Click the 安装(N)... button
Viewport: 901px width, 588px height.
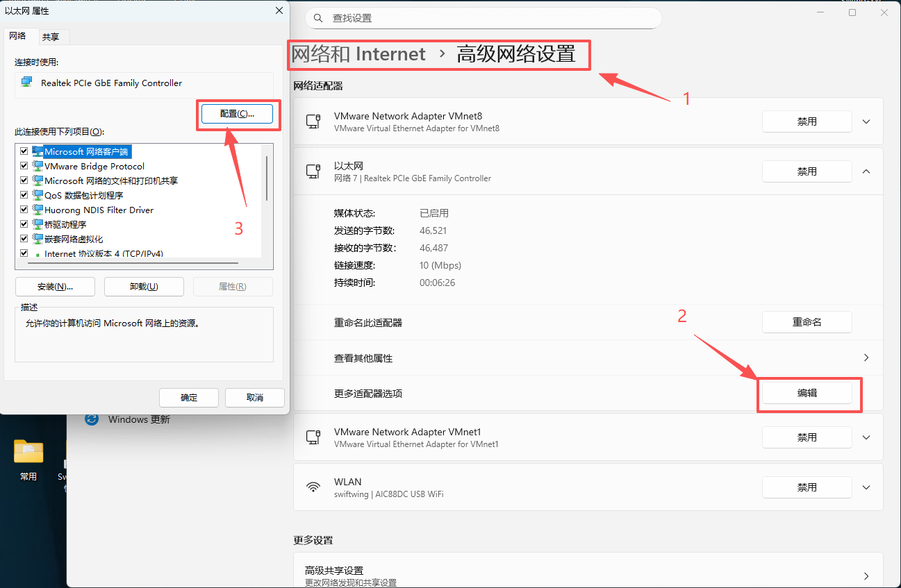(55, 287)
